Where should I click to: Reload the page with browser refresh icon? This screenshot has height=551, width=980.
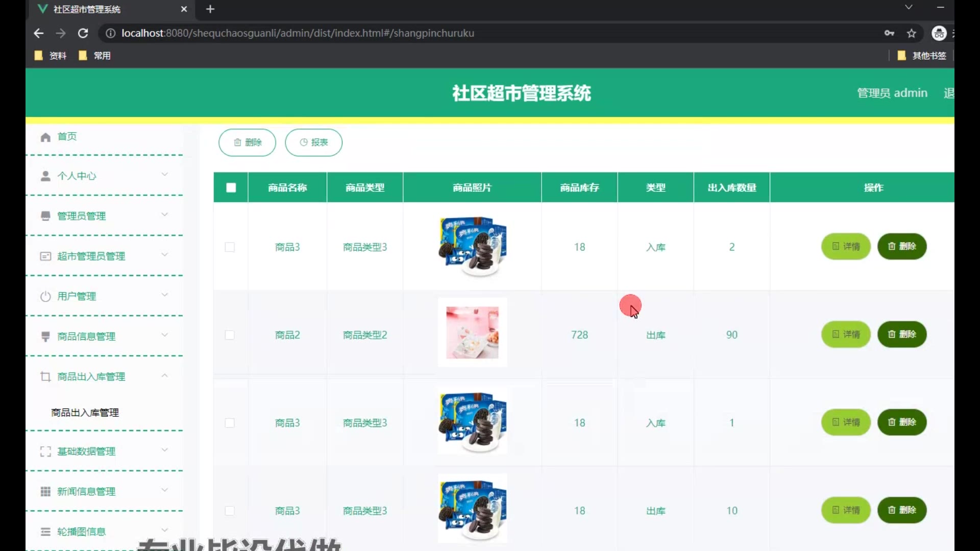(x=83, y=33)
